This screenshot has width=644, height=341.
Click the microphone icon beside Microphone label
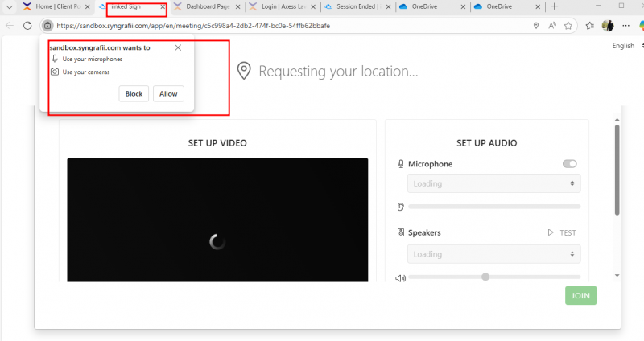click(401, 164)
